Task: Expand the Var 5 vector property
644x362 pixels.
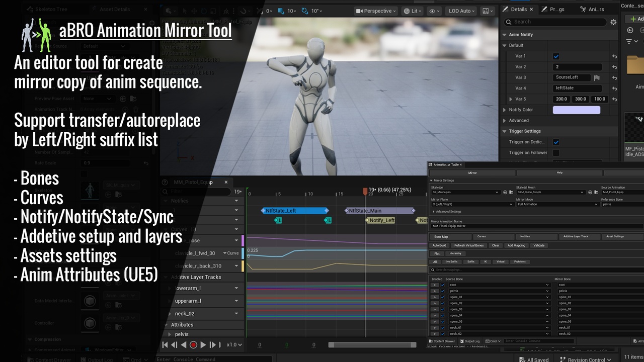Action: [x=511, y=99]
